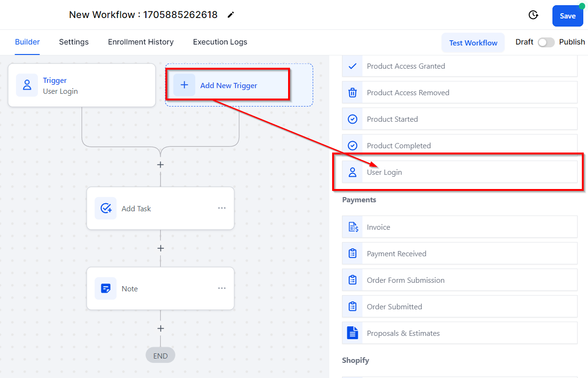The height and width of the screenshot is (378, 588).
Task: Click Product Completed circle-check icon
Action: [x=353, y=146]
